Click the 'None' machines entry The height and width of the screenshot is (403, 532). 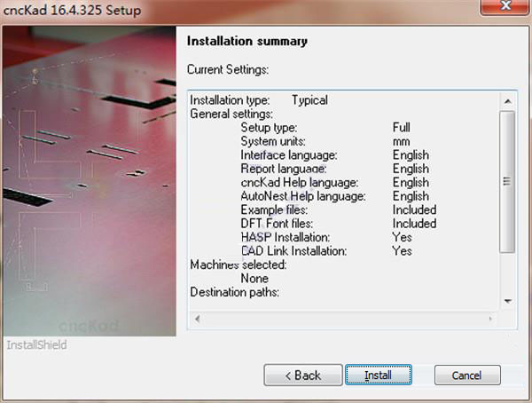[x=254, y=279]
